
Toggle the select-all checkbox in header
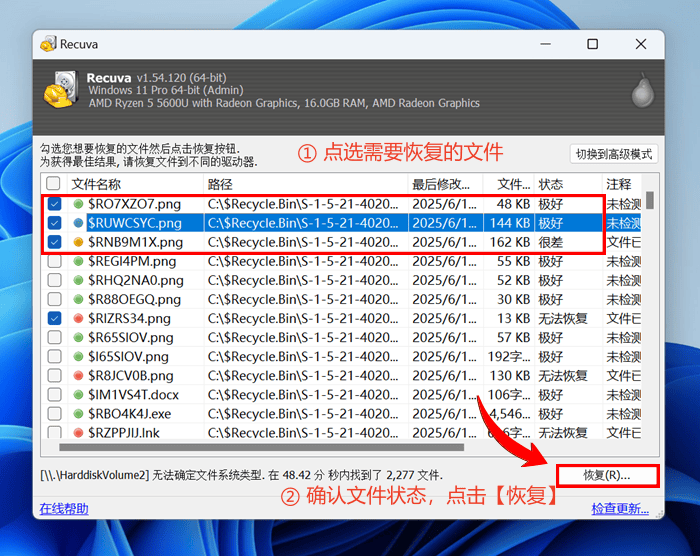(54, 183)
